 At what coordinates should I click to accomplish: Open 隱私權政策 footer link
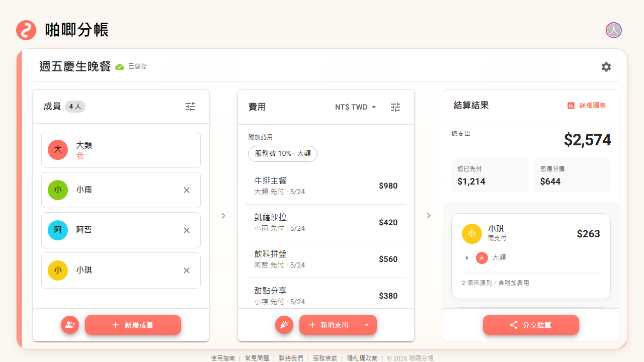click(x=362, y=358)
